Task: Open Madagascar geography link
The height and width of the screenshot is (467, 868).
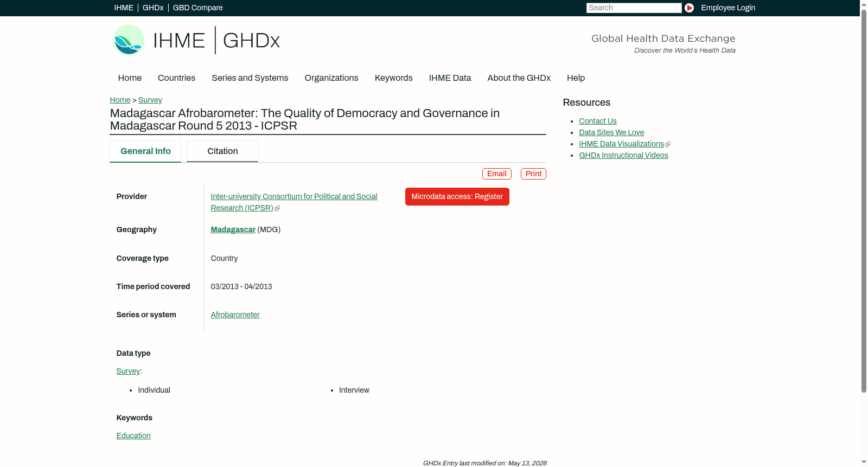Action: click(x=233, y=229)
